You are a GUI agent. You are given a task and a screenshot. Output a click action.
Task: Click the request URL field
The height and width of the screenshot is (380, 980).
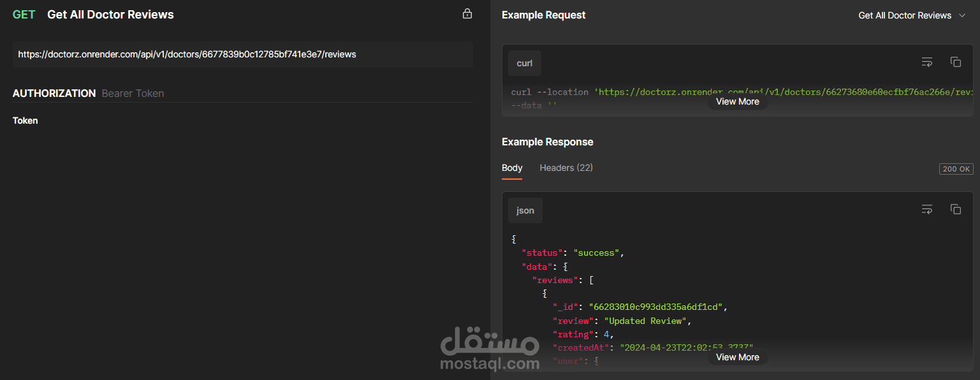(243, 55)
